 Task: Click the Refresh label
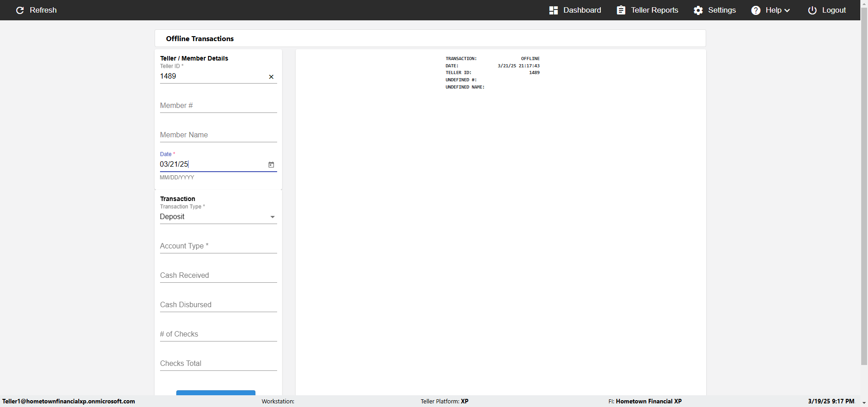(43, 10)
